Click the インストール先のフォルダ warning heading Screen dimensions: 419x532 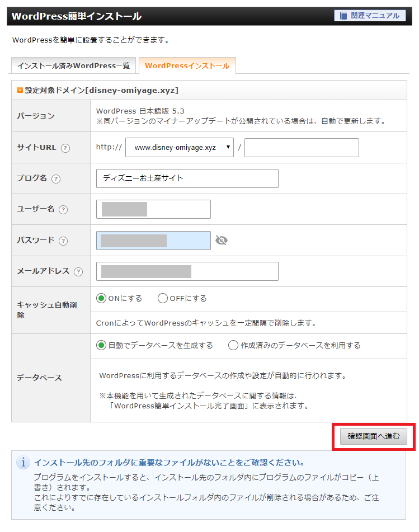[x=169, y=463]
